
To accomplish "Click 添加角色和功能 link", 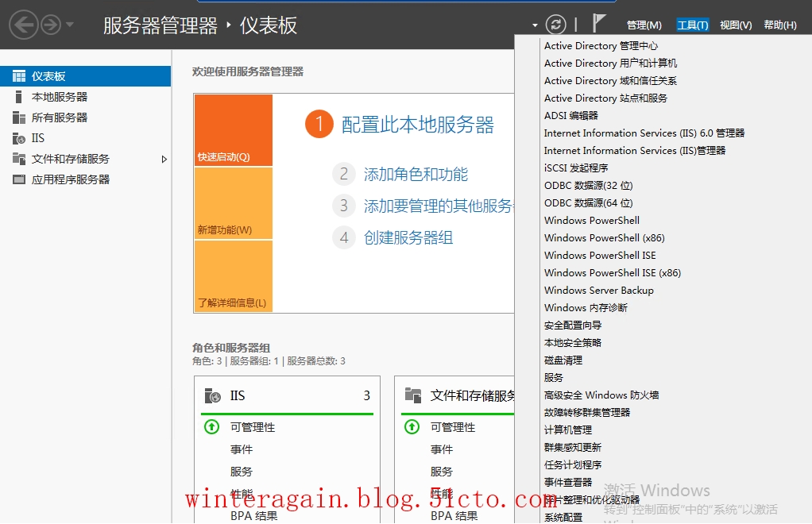I will coord(416,175).
